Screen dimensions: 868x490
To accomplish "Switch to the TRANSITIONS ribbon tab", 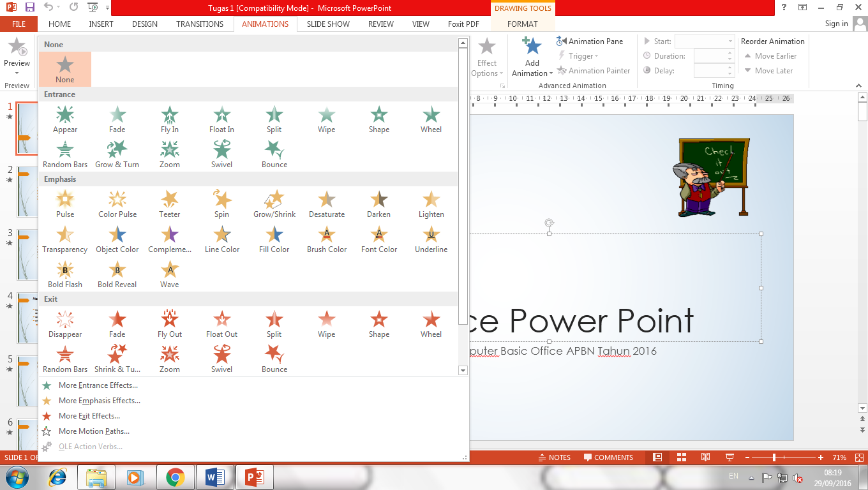I will (x=199, y=24).
